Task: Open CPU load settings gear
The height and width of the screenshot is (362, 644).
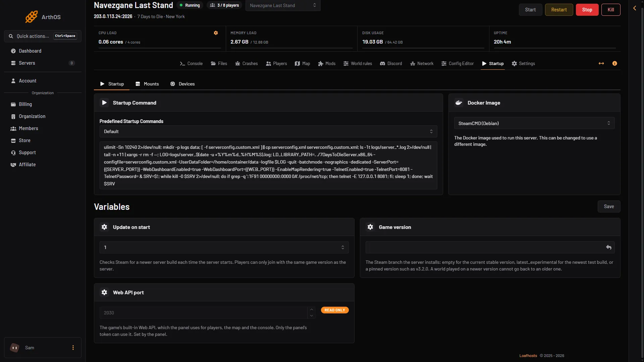Action: 216,33
